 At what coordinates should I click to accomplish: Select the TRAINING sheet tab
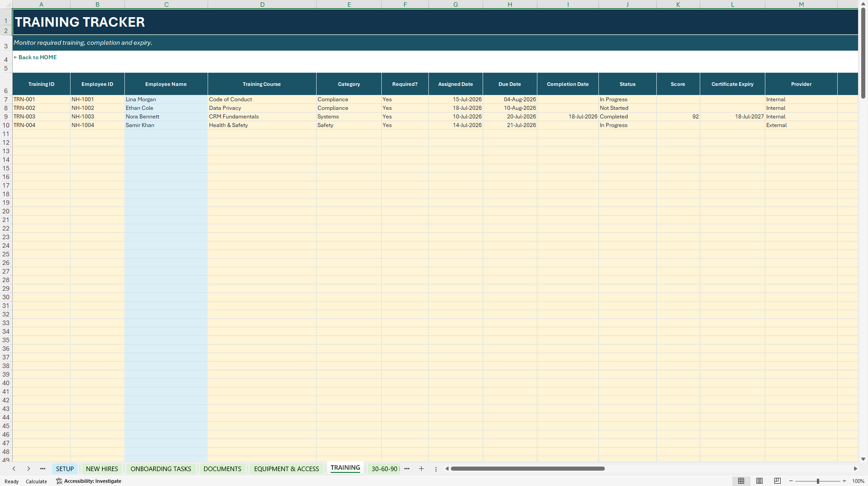click(x=345, y=468)
